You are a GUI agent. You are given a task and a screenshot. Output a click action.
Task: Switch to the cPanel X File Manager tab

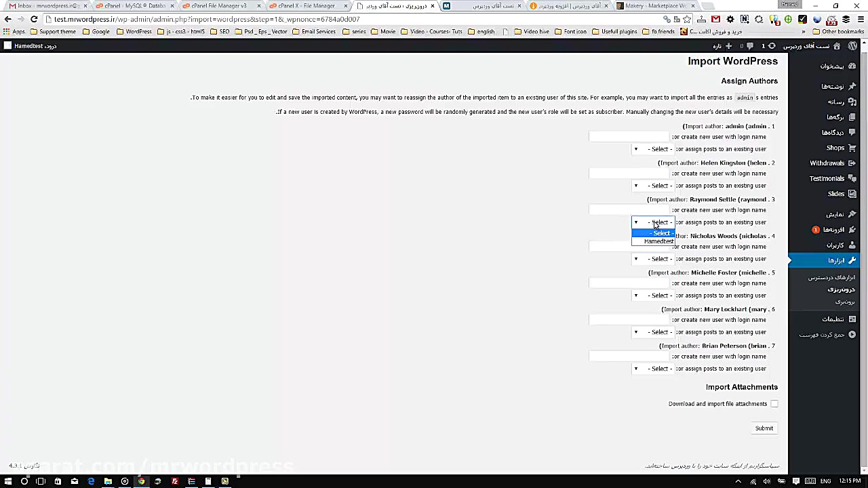(x=307, y=5)
